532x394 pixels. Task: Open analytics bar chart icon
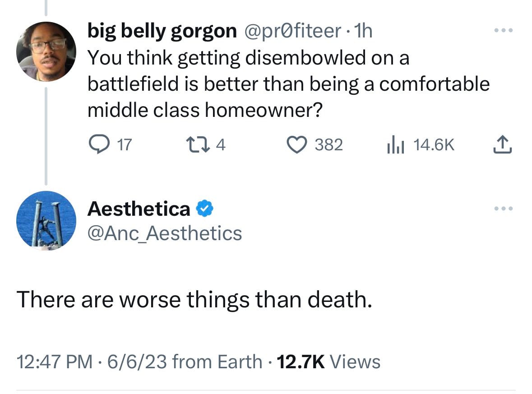[x=395, y=144]
